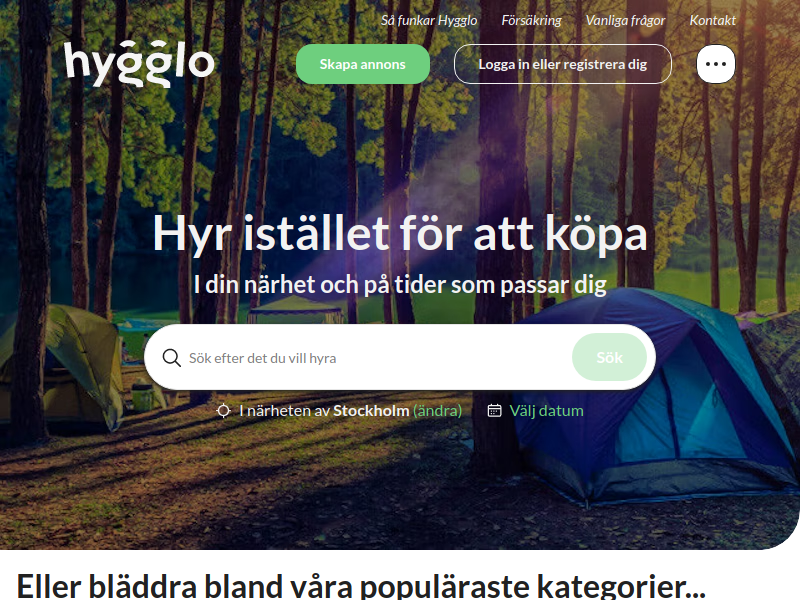This screenshot has height=600, width=800.
Task: Click Logga in eller registrera dig
Action: [563, 64]
